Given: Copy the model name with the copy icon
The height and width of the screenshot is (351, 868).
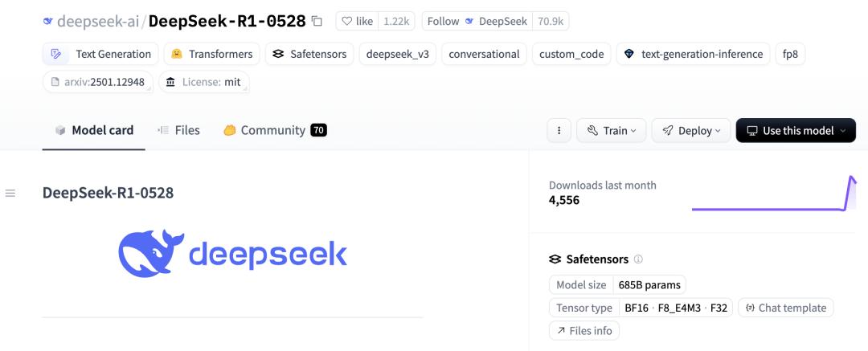Looking at the screenshot, I should click(x=317, y=22).
